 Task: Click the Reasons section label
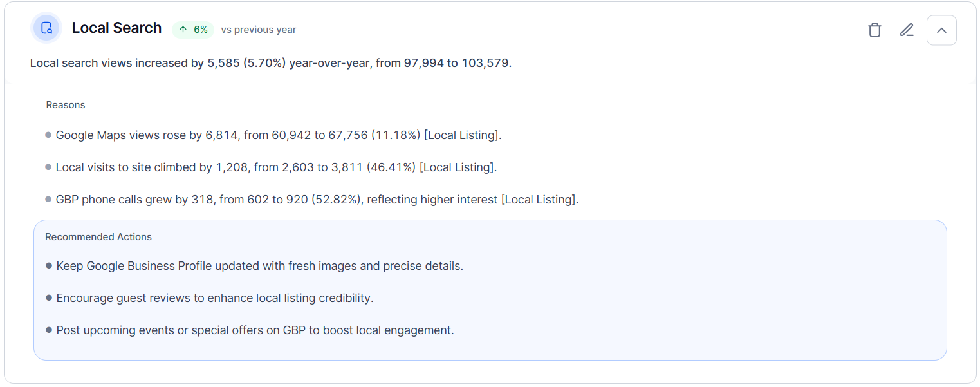click(x=66, y=105)
